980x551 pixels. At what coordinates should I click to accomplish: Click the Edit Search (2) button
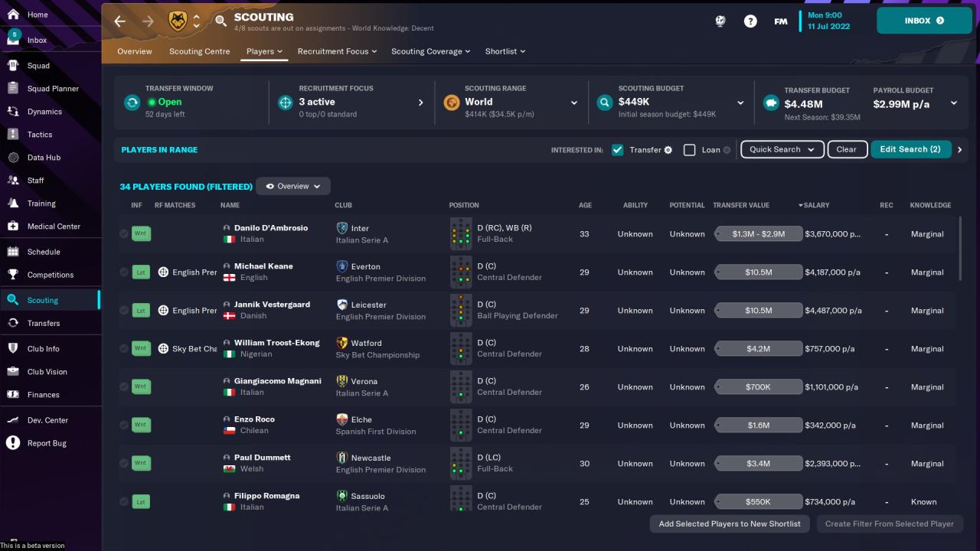910,149
